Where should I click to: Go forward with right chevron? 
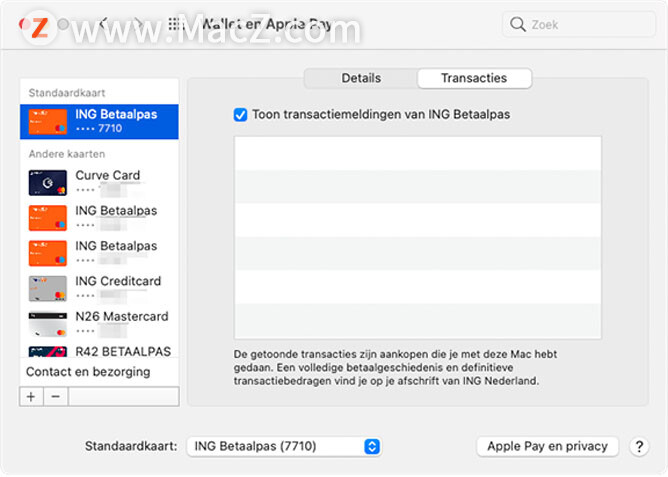[x=138, y=24]
